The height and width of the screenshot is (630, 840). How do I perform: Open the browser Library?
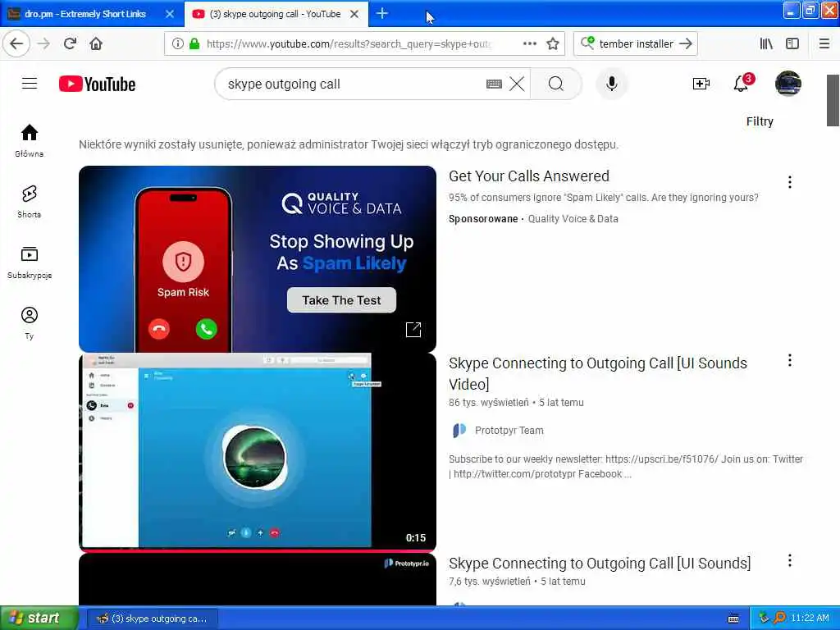766,43
